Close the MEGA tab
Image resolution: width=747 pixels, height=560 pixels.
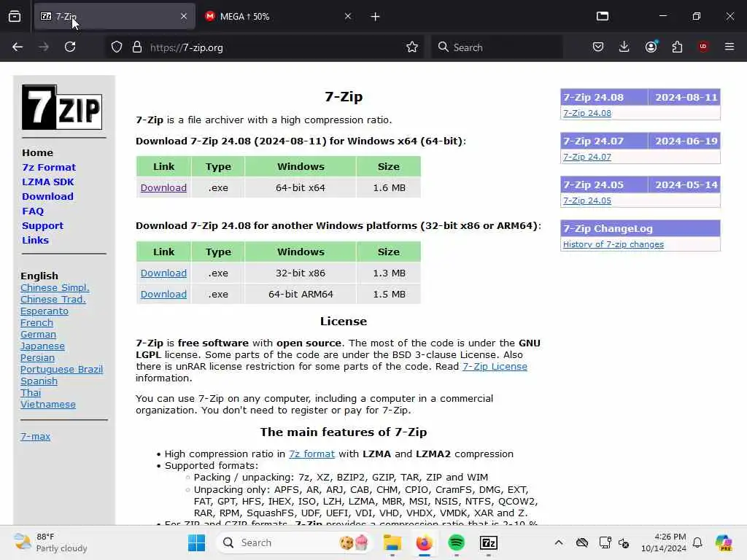348,16
